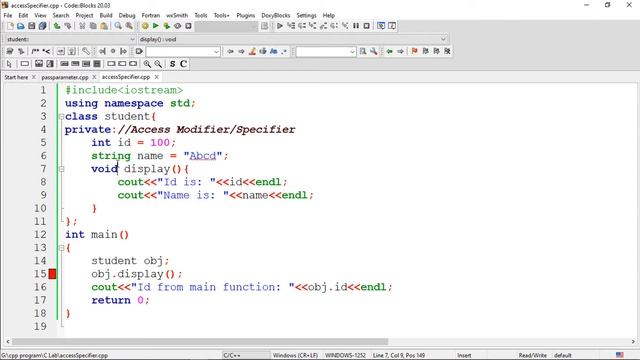The width and height of the screenshot is (640, 360).
Task: Click inside the search text input field
Action: (x=180, y=51)
